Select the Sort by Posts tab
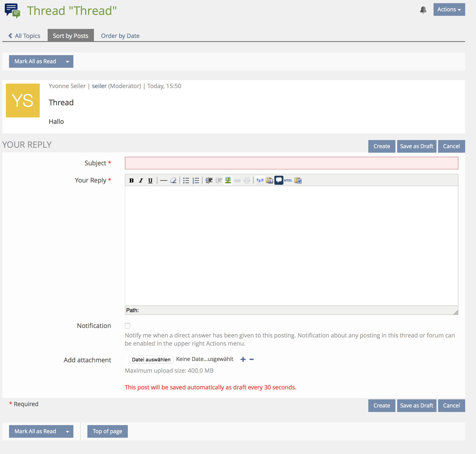This screenshot has width=476, height=454. tap(70, 36)
